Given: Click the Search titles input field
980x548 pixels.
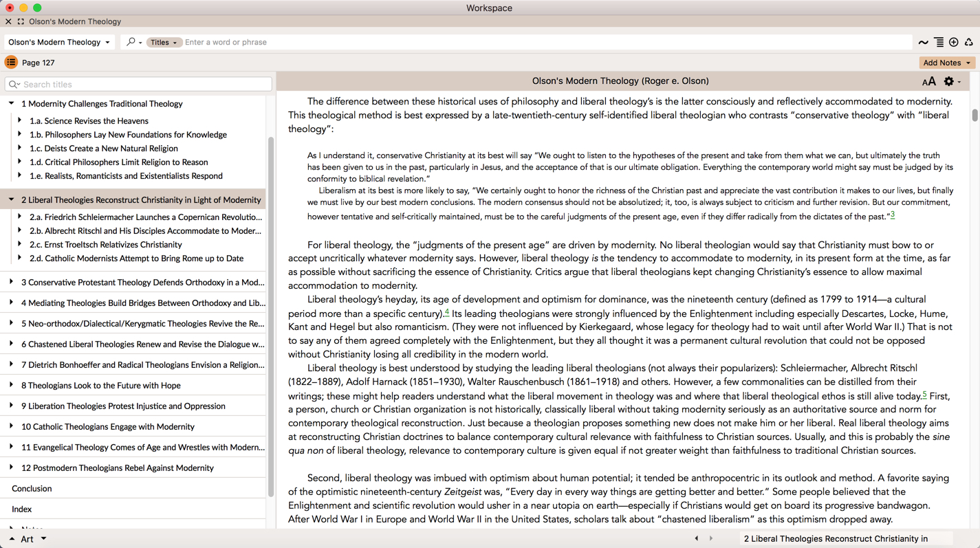Looking at the screenshot, I should click(x=138, y=85).
